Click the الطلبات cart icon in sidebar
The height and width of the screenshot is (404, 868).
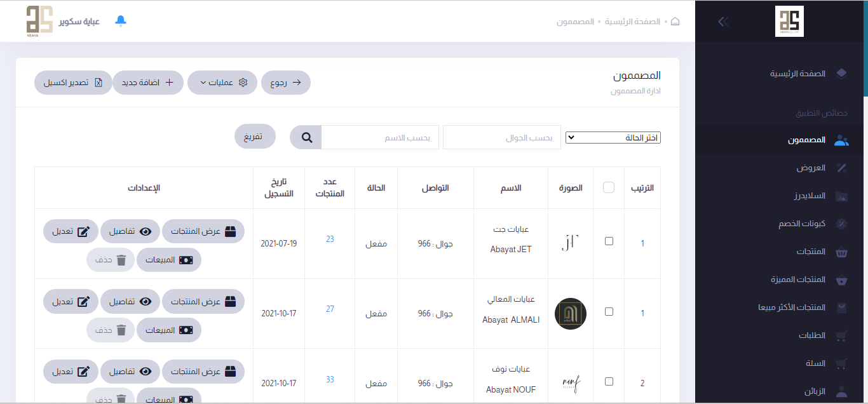841,336
